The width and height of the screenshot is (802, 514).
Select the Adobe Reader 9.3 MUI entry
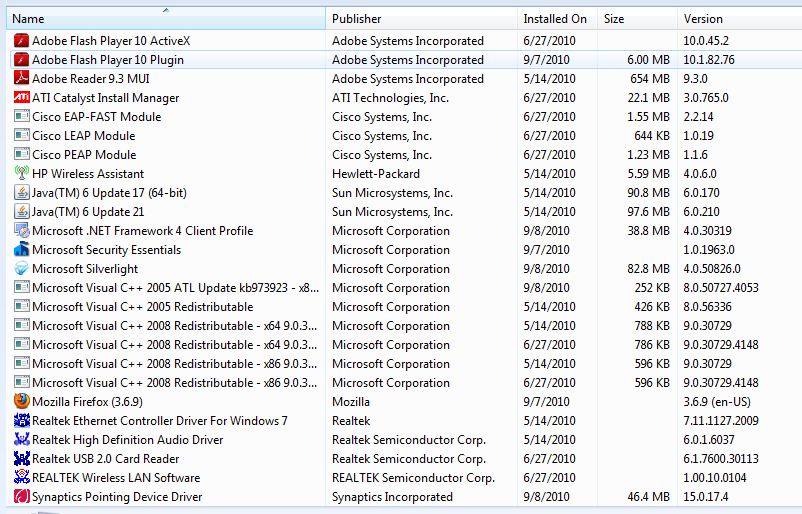coord(91,79)
